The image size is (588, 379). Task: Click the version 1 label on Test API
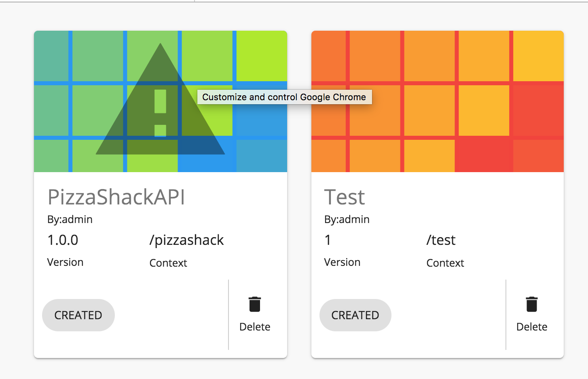[327, 240]
